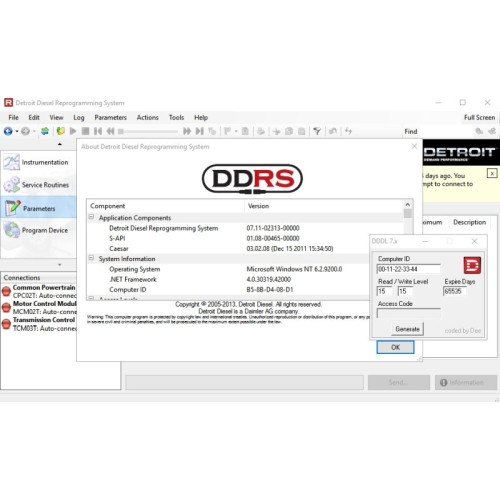Open the File menu
The width and height of the screenshot is (500, 500).
tap(14, 117)
